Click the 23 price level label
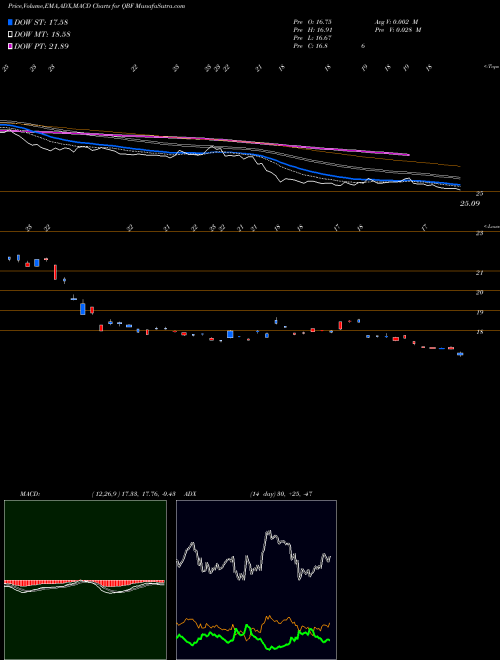 pos(479,233)
